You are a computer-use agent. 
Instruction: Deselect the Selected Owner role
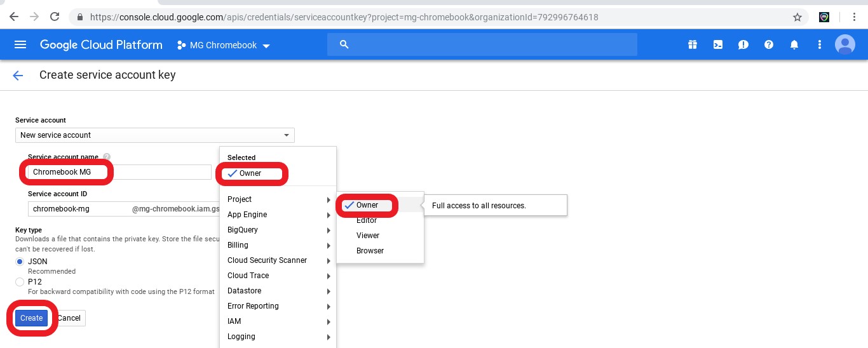click(278, 173)
